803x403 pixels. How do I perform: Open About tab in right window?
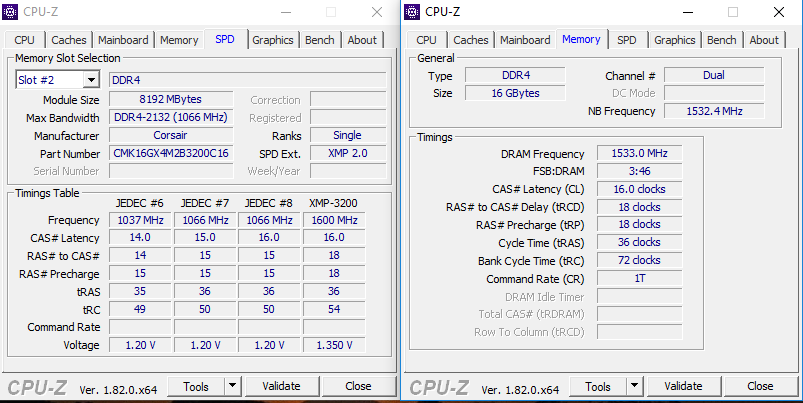764,40
